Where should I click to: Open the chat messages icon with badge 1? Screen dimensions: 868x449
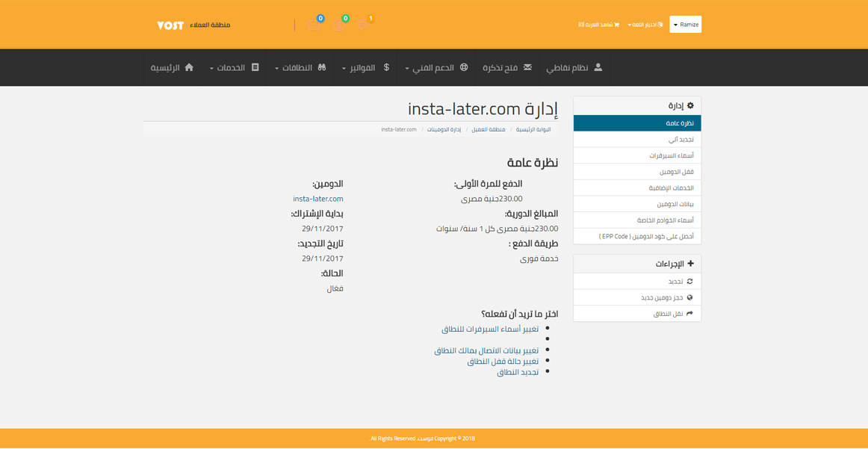coord(364,25)
